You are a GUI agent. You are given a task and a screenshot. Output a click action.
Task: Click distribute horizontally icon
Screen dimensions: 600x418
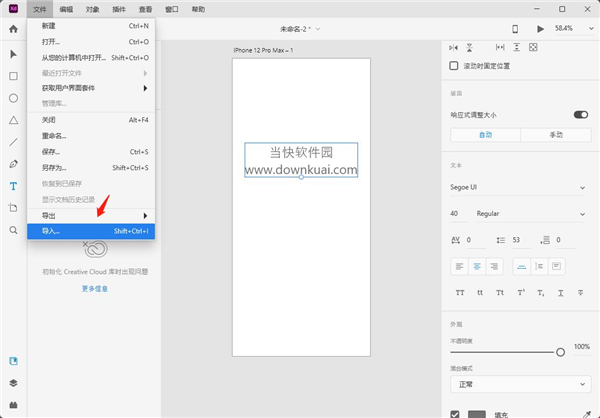point(500,47)
